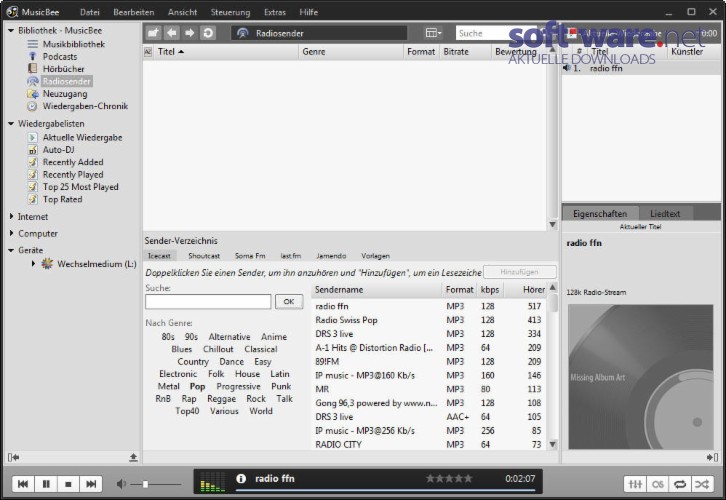Click the open-in-new-tab toolbar icon
726x500 pixels.
pyautogui.click(x=153, y=33)
